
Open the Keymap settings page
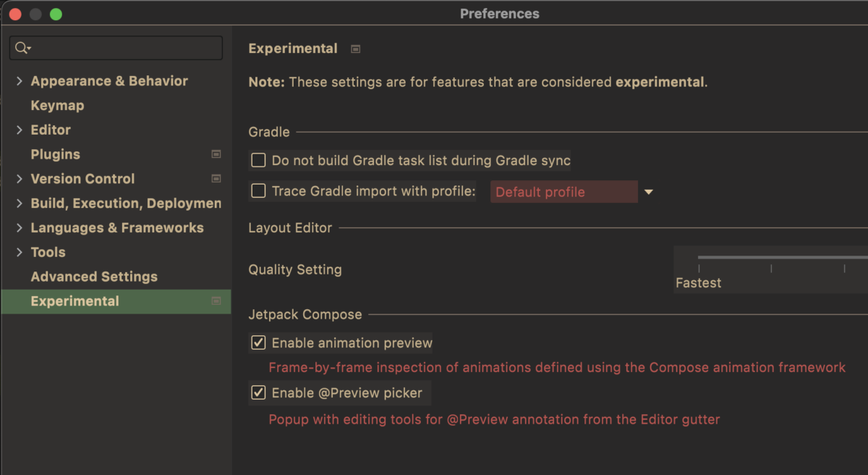click(57, 106)
